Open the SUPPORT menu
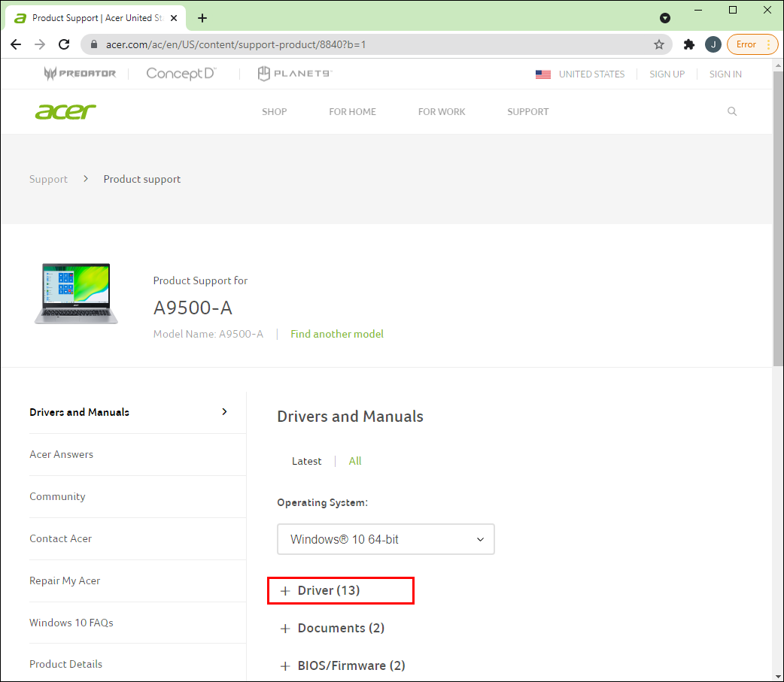This screenshot has width=784, height=682. coord(527,112)
